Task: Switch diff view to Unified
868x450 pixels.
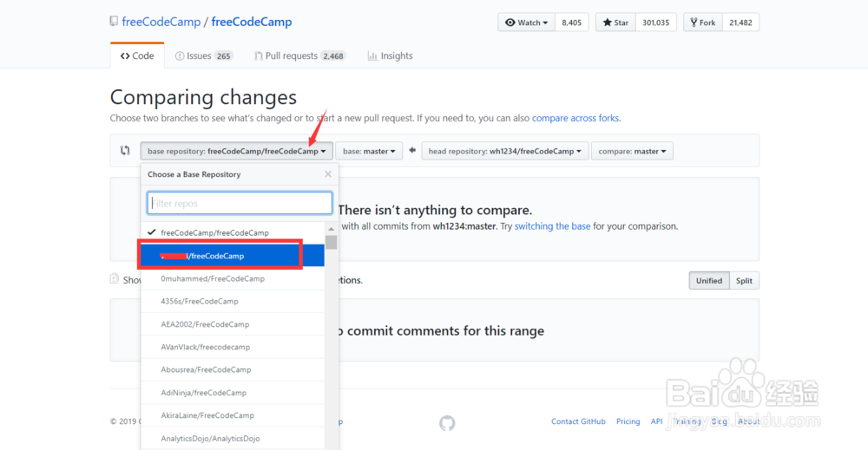Action: click(708, 280)
